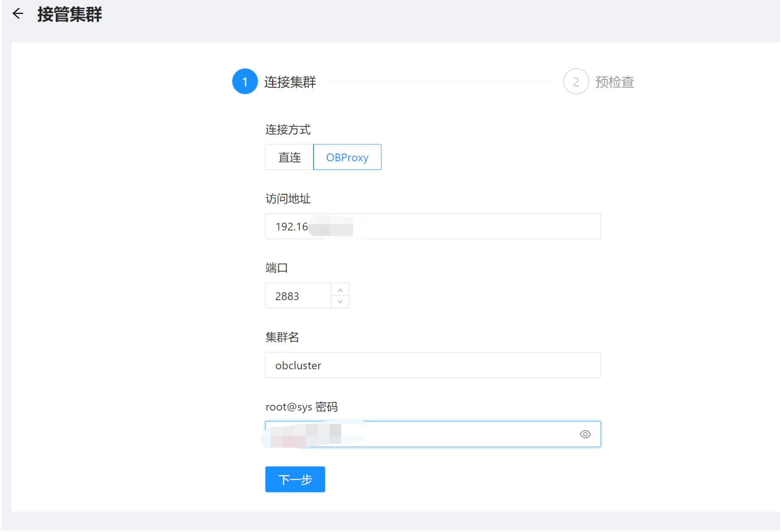Viewport: 781px width, 532px height.
Task: Click the 连接方式 label text
Action: tap(288, 129)
